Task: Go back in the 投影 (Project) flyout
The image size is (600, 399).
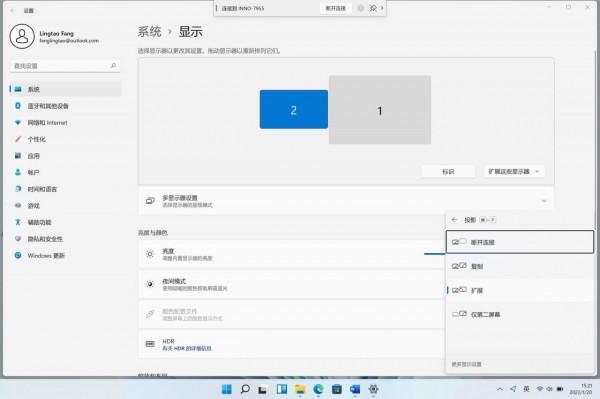Action: [454, 220]
